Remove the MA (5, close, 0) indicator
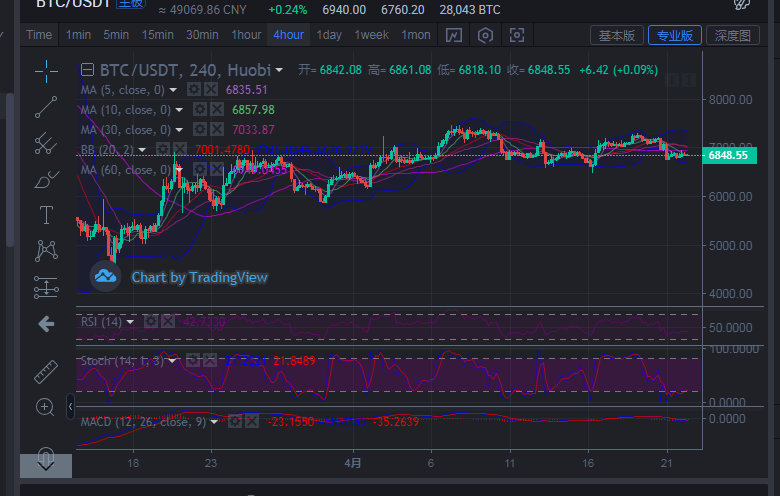 [x=211, y=90]
